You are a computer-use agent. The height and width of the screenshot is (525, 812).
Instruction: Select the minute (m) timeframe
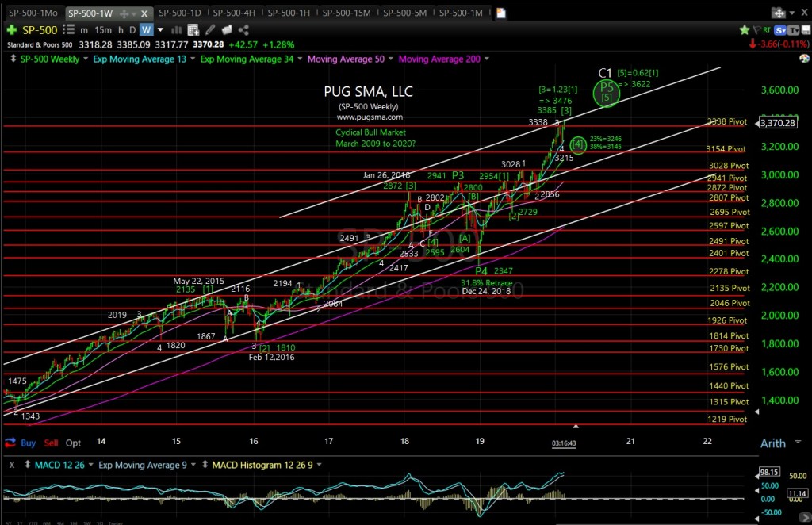84,30
